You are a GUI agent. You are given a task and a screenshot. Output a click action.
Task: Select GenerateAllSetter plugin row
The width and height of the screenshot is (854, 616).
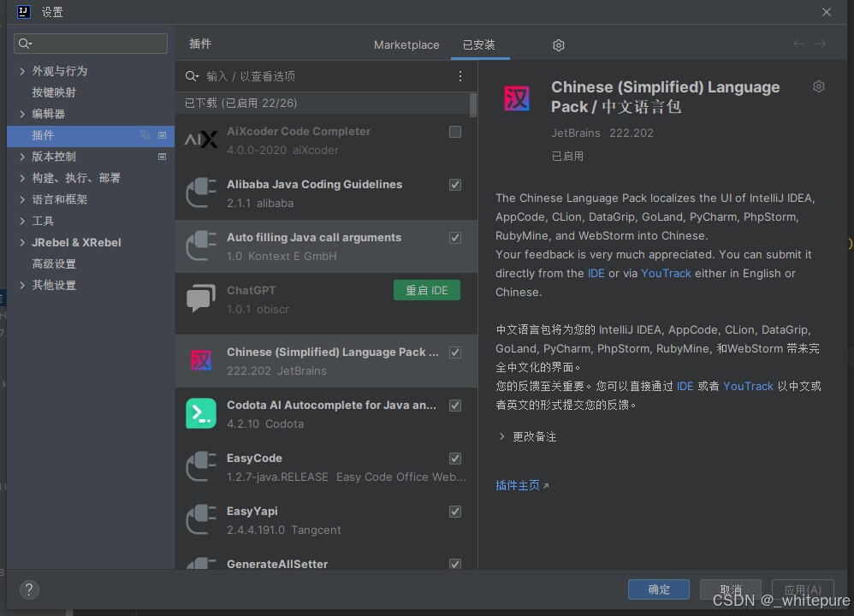pos(326,562)
